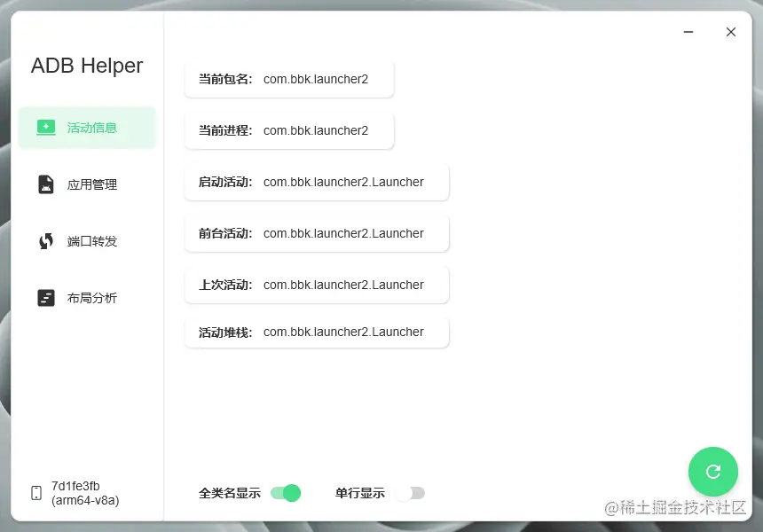Select the 前台活动 card
The image size is (763, 532).
coord(317,233)
